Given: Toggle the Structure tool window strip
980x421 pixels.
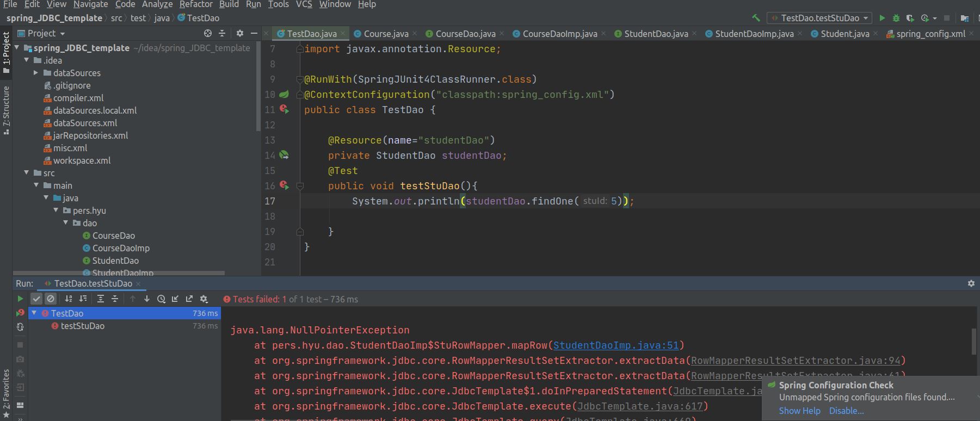Looking at the screenshot, I should pyautogui.click(x=6, y=110).
